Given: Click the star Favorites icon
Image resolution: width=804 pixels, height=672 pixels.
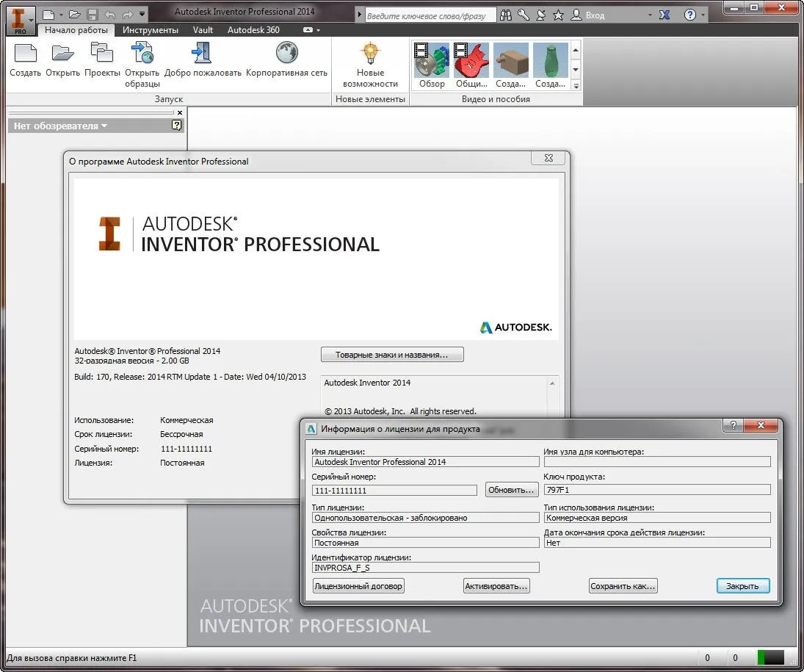Looking at the screenshot, I should point(558,15).
